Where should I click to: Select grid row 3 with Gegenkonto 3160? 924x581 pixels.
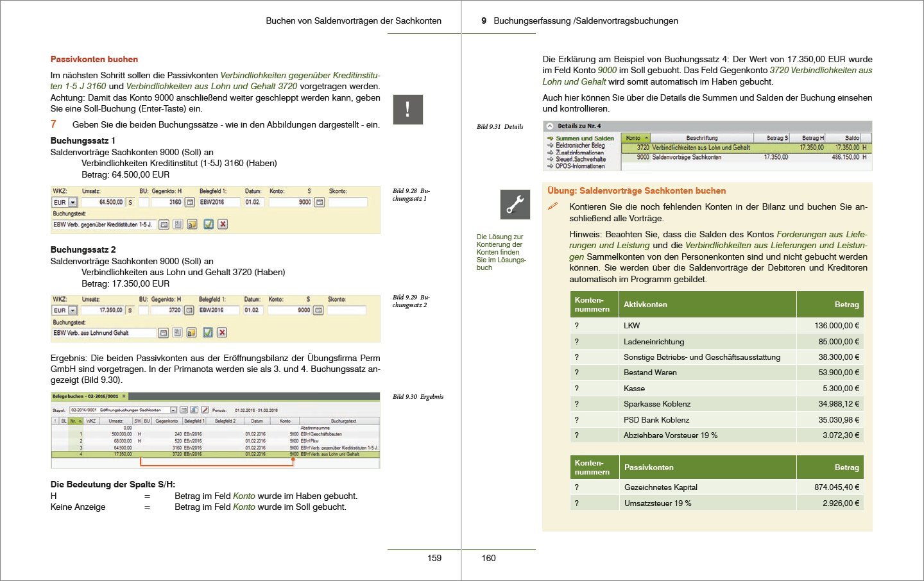215,448
